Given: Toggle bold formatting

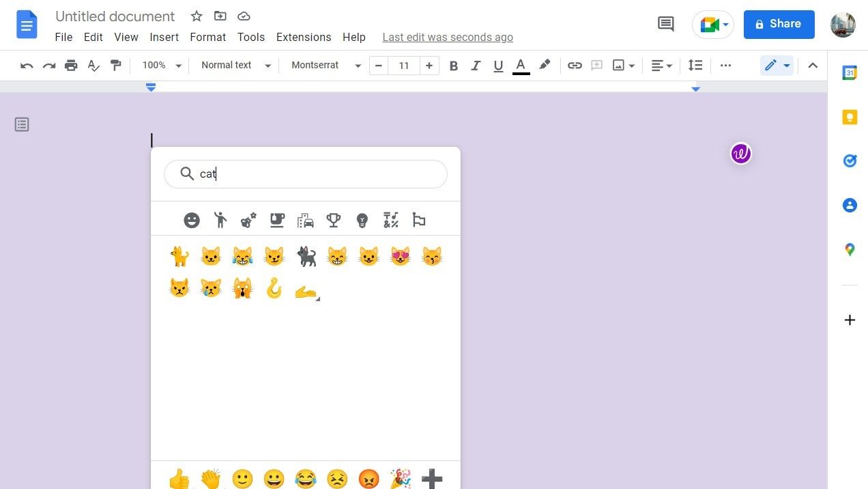Looking at the screenshot, I should (453, 65).
